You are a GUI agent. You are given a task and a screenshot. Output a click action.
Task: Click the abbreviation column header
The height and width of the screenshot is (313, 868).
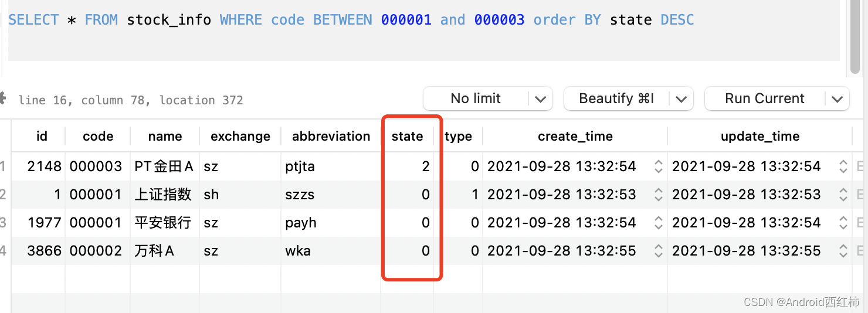331,137
